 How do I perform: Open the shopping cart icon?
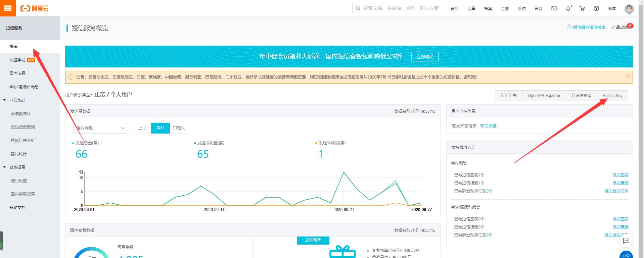pos(582,8)
